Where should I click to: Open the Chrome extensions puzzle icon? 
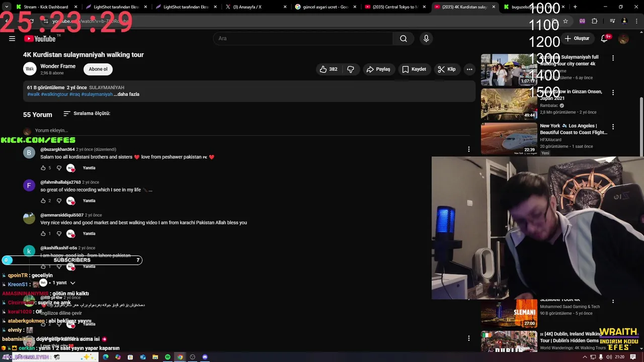595,21
